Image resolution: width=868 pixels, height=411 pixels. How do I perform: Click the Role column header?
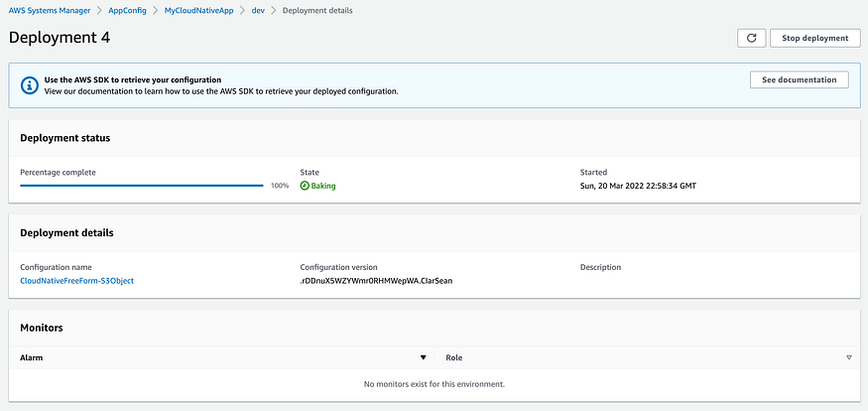(x=453, y=357)
